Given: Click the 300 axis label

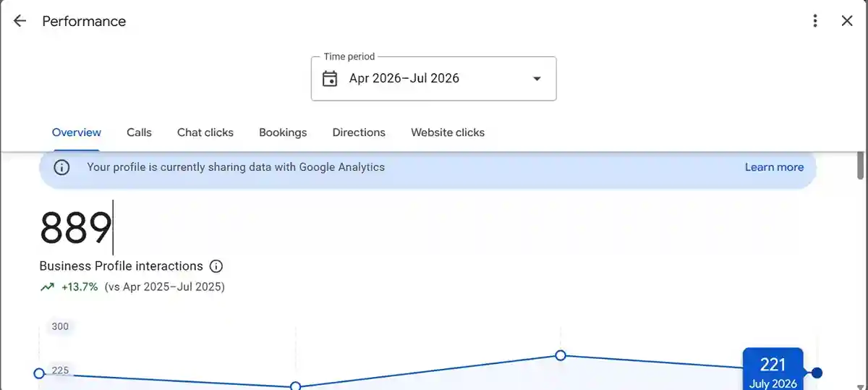Looking at the screenshot, I should pyautogui.click(x=60, y=326).
